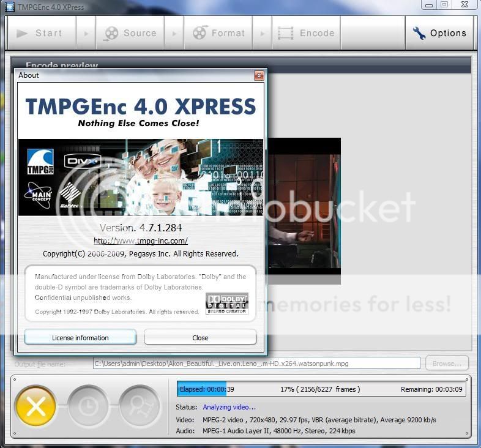Viewport: 481px width, 448px height.
Task: Maximize the TMPGEnc 4.0 XPress window
Action: pos(444,5)
